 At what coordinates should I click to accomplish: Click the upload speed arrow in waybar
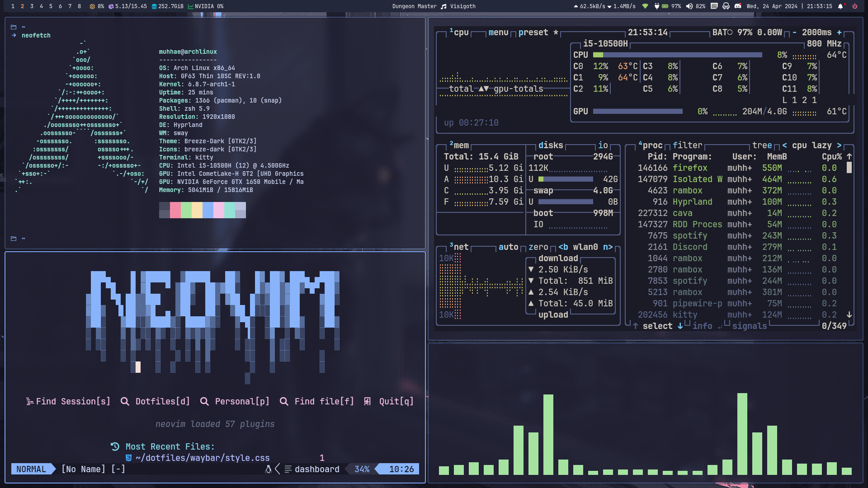click(576, 6)
